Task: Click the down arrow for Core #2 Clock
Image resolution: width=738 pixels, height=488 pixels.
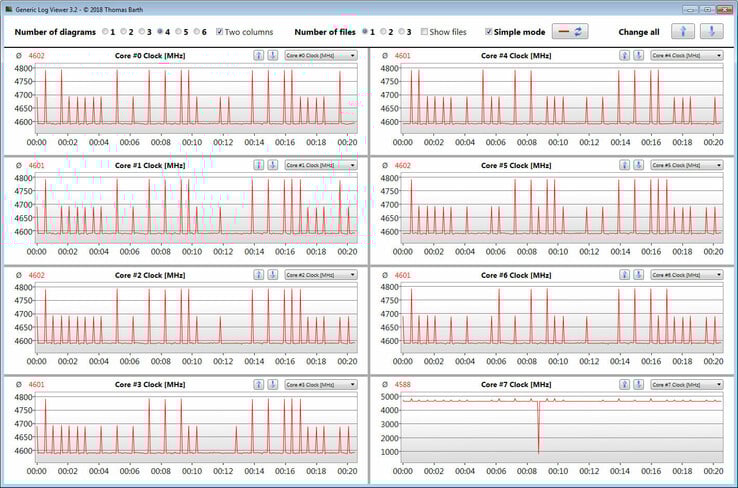Action: (273, 275)
